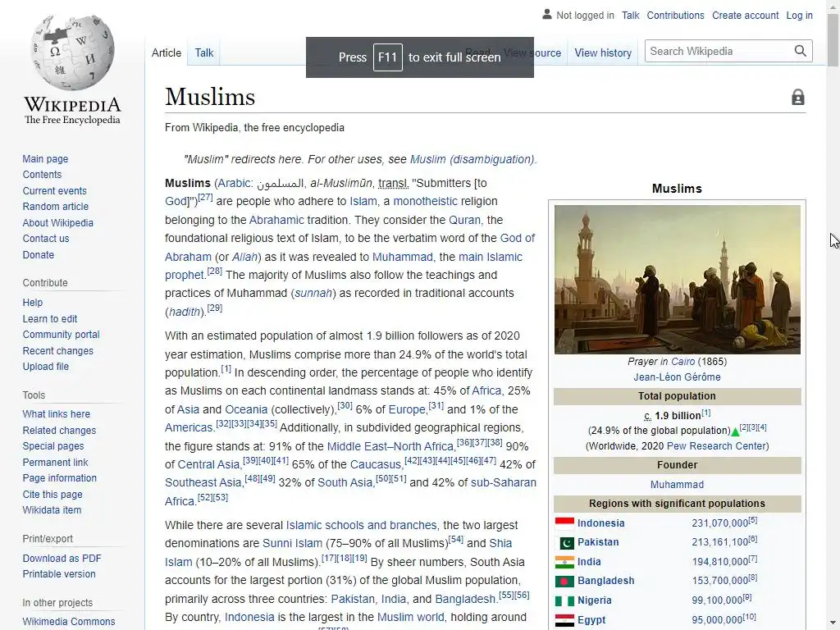Open a Random article
Image resolution: width=840 pixels, height=630 pixels.
point(55,207)
